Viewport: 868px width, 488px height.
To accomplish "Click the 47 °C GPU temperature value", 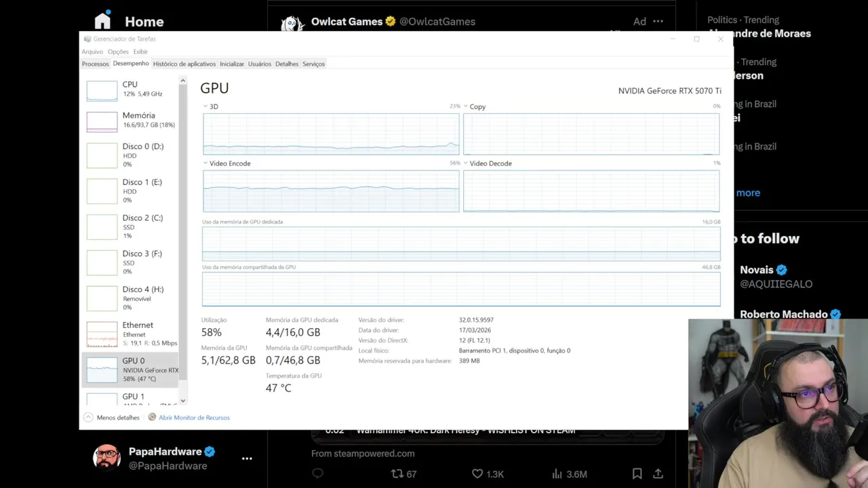I will click(278, 388).
